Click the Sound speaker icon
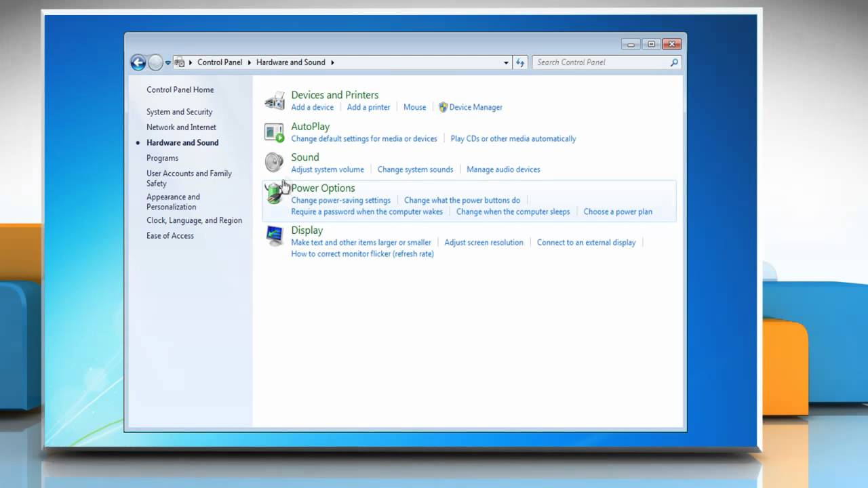This screenshot has width=868, height=488. pyautogui.click(x=275, y=163)
